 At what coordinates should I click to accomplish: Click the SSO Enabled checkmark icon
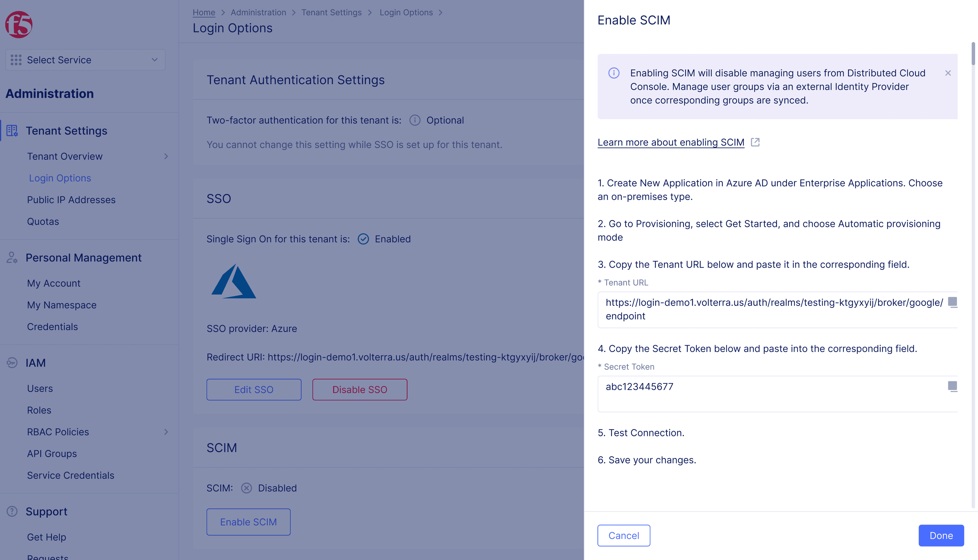363,239
